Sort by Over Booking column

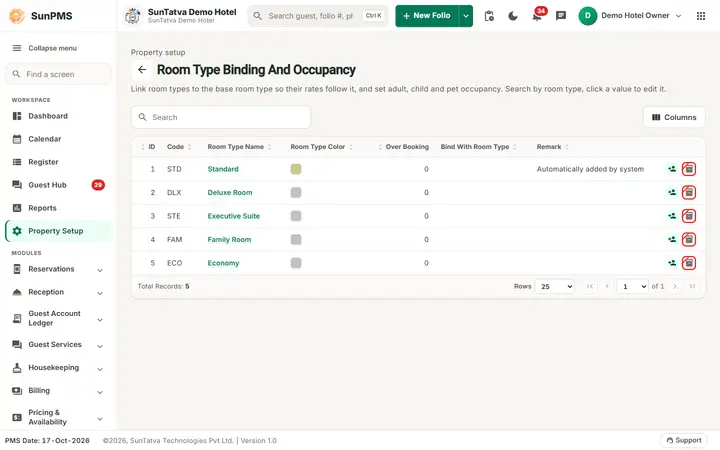point(404,147)
